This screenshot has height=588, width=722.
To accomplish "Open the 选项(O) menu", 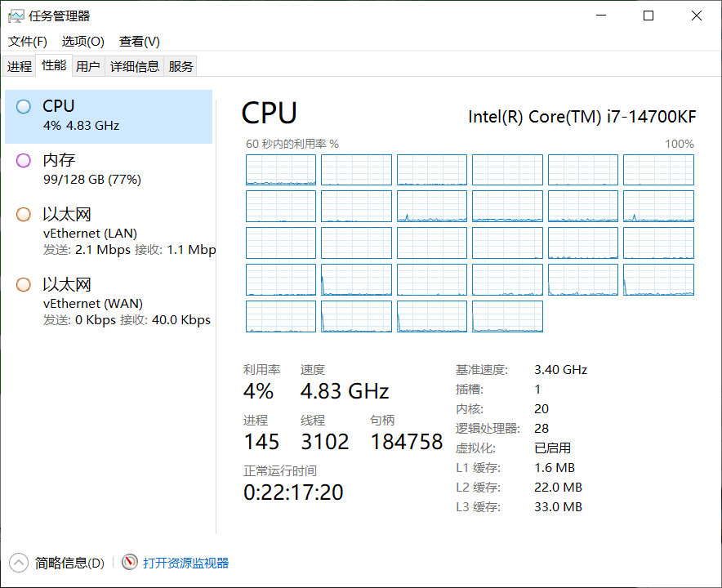I will (x=83, y=41).
